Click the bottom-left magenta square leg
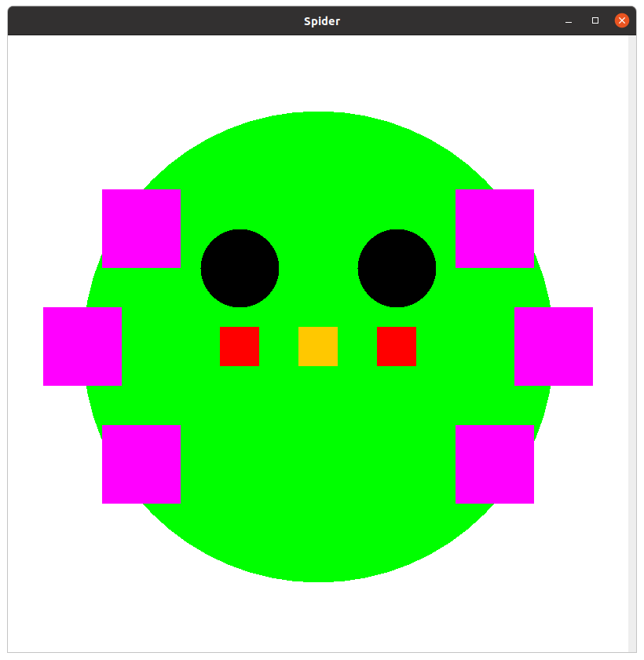The image size is (644, 660). click(141, 464)
